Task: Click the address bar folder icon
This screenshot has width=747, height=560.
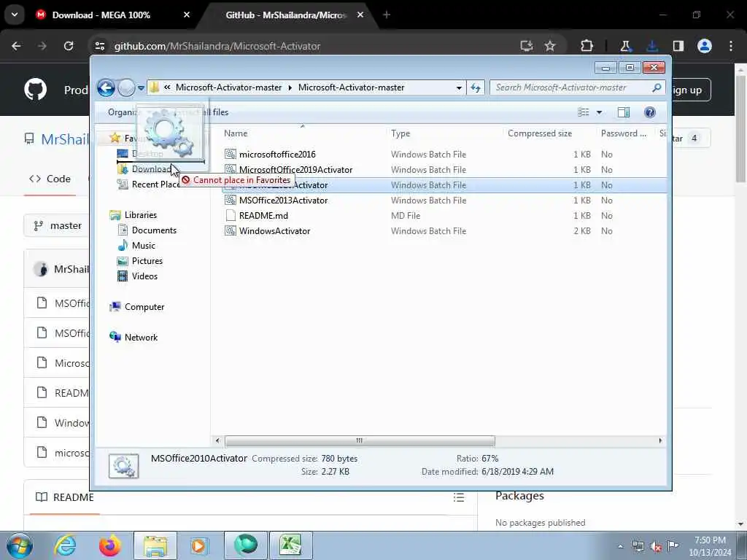Action: coord(154,87)
